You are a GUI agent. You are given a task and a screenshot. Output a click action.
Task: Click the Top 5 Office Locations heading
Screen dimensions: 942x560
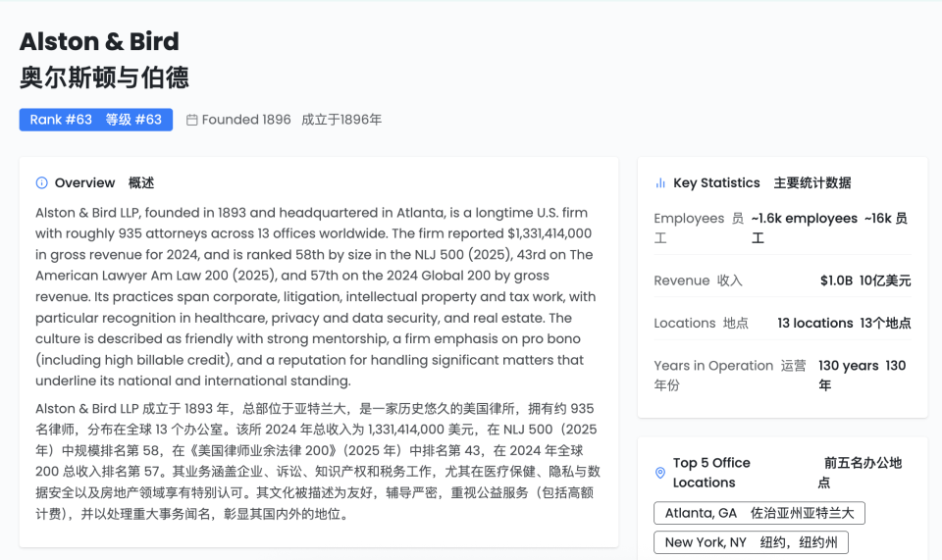pos(711,473)
